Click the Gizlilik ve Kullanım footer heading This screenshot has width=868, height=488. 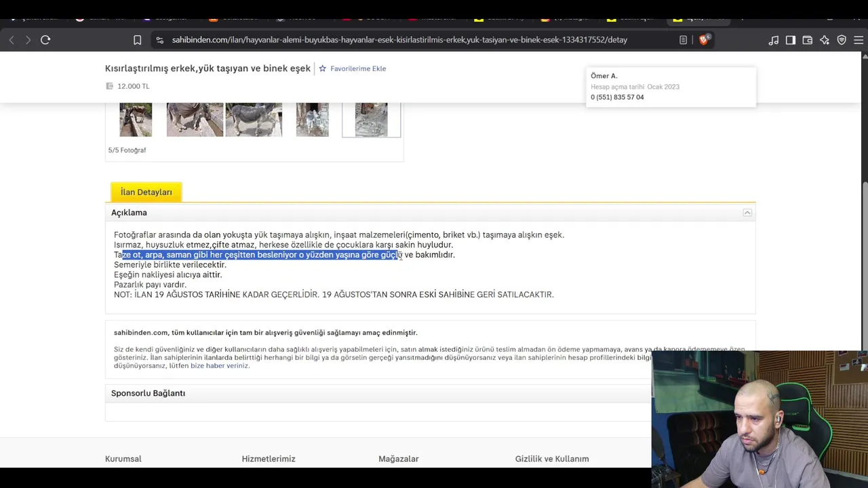click(552, 459)
